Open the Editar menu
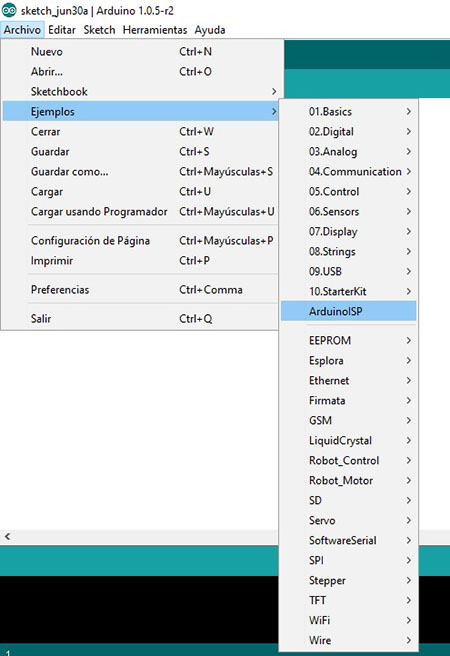The width and height of the screenshot is (450, 656). coord(62,30)
